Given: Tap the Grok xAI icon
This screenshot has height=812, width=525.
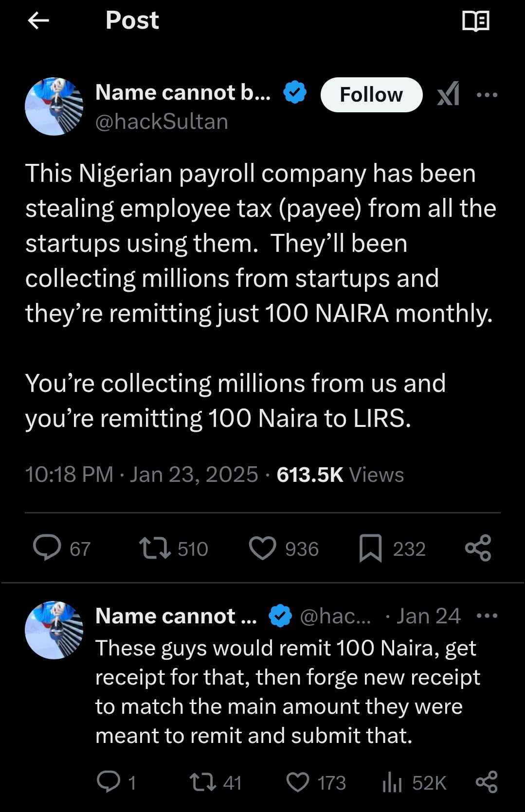Looking at the screenshot, I should 448,94.
